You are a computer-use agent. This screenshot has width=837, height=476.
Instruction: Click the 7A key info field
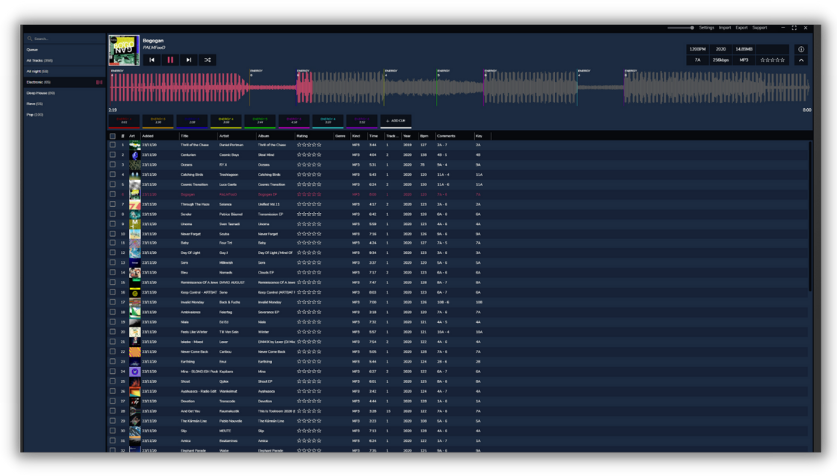point(697,60)
